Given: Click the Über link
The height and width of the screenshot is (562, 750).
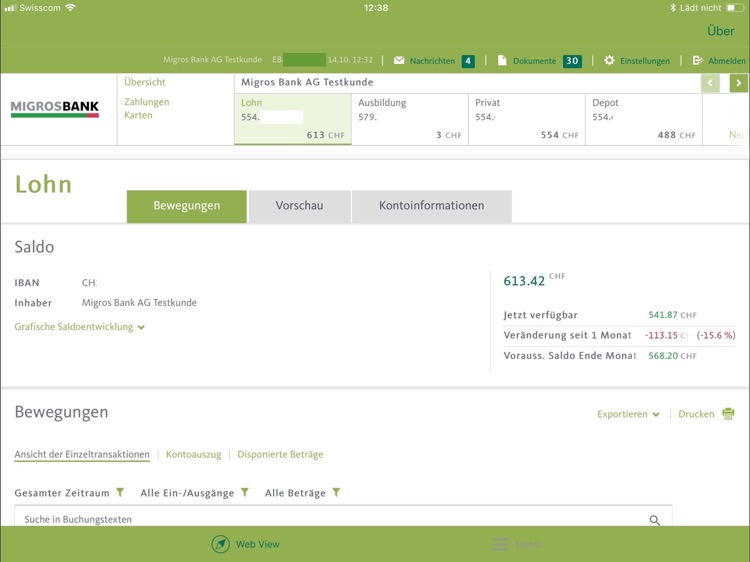Looking at the screenshot, I should [720, 31].
